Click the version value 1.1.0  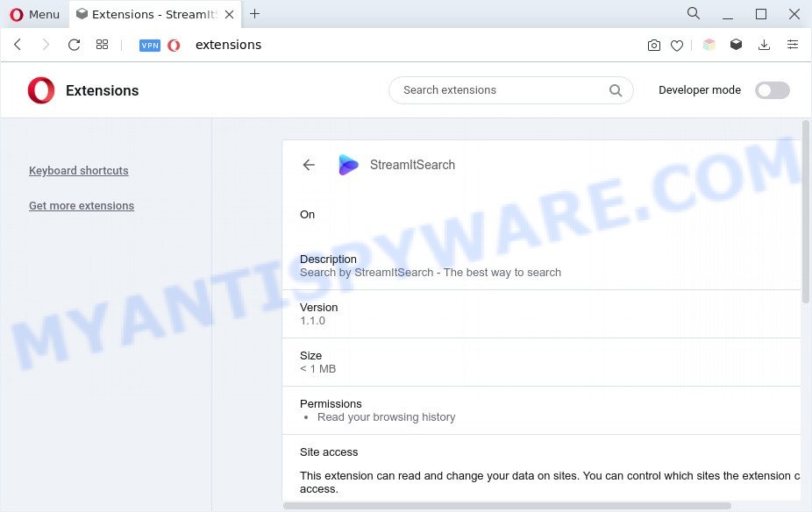(312, 321)
